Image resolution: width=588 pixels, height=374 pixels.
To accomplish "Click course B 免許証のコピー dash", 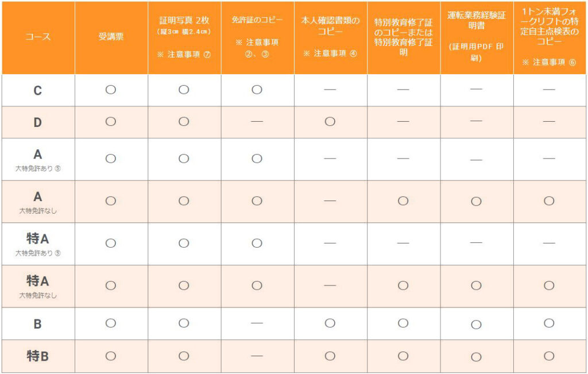I will coord(257,323).
